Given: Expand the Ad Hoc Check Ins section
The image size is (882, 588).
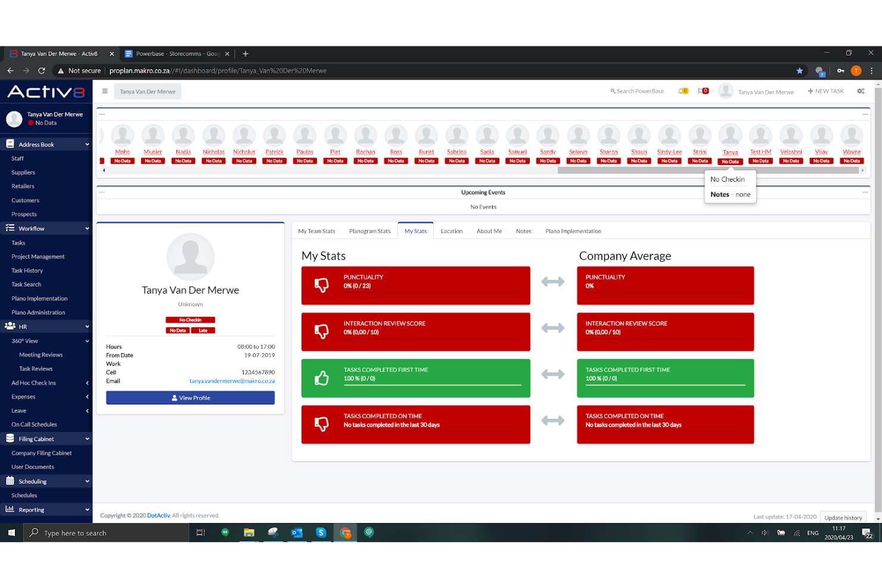Looking at the screenshot, I should click(x=86, y=382).
